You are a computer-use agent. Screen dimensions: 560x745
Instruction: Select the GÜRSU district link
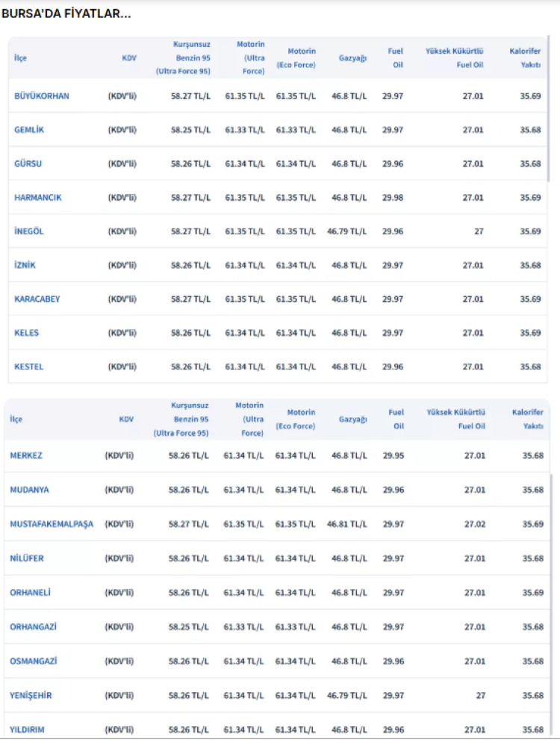coord(28,164)
